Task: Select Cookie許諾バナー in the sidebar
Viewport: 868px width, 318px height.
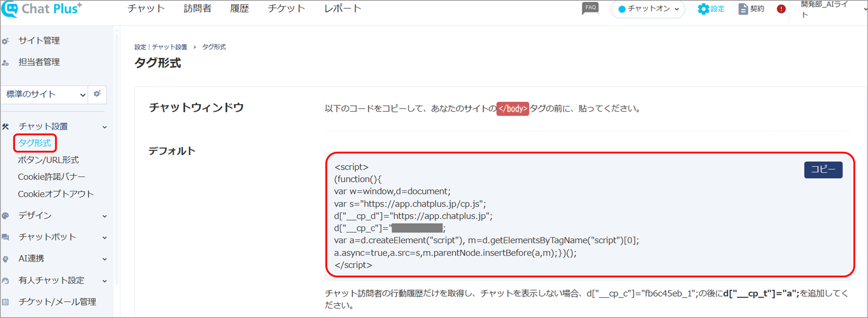Action: tap(51, 177)
